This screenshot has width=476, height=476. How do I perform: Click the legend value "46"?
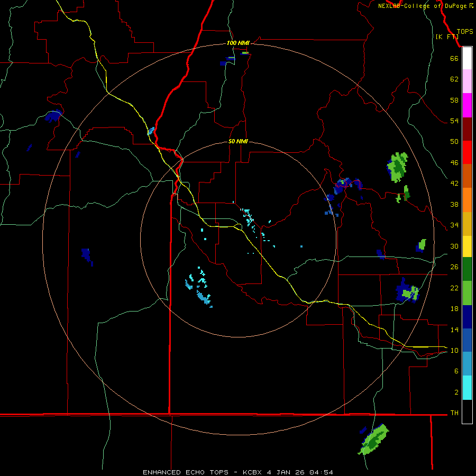(454, 163)
